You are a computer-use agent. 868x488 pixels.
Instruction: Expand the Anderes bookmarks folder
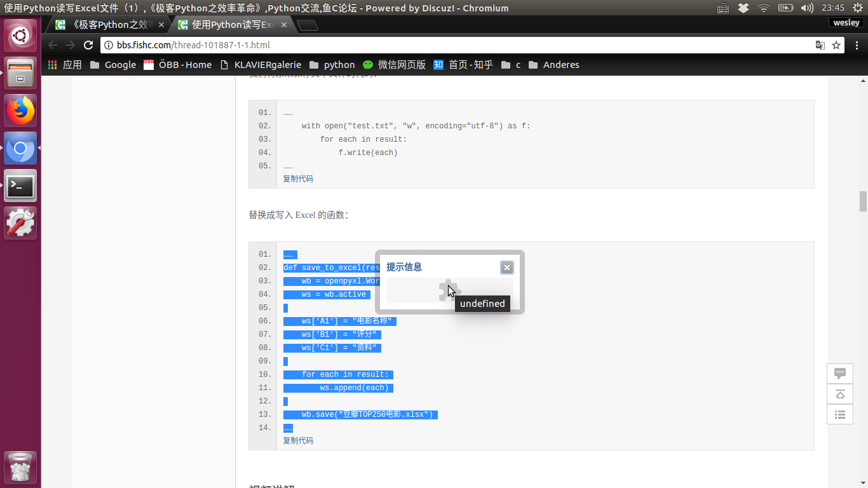coord(553,65)
